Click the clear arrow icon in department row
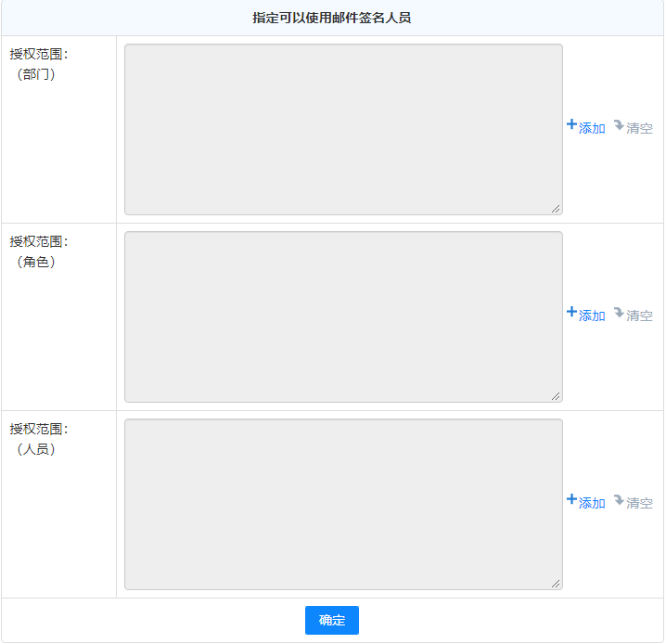This screenshot has width=666, height=644. click(619, 125)
